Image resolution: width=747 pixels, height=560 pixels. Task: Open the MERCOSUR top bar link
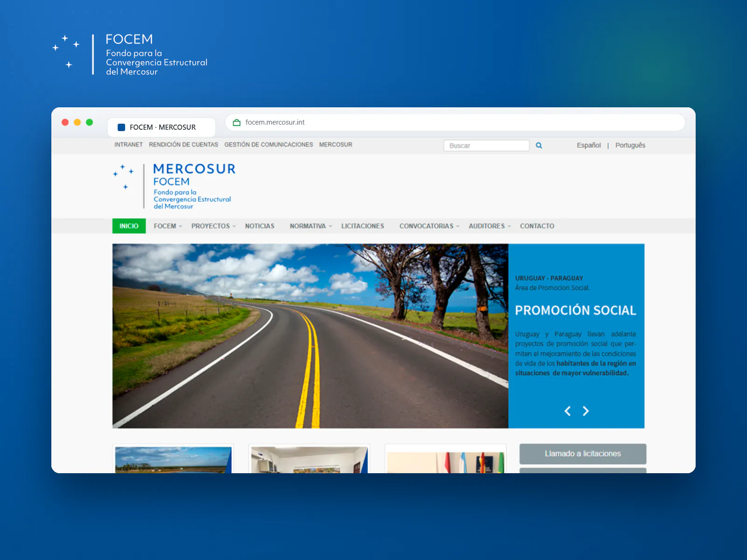pyautogui.click(x=336, y=145)
